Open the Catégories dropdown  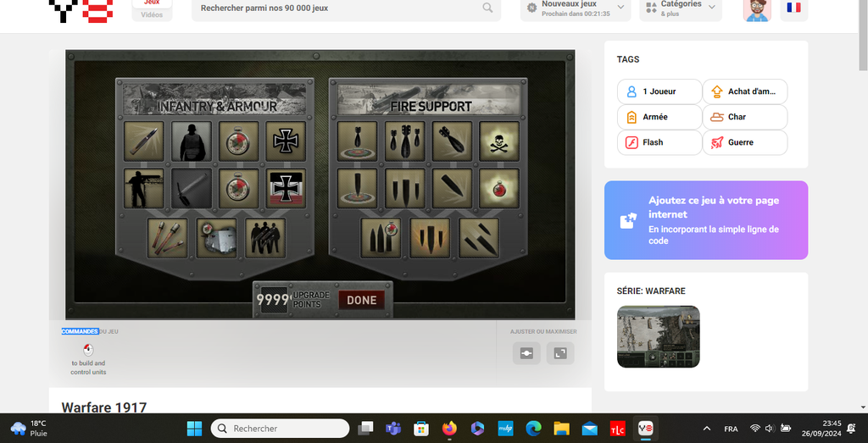[681, 8]
